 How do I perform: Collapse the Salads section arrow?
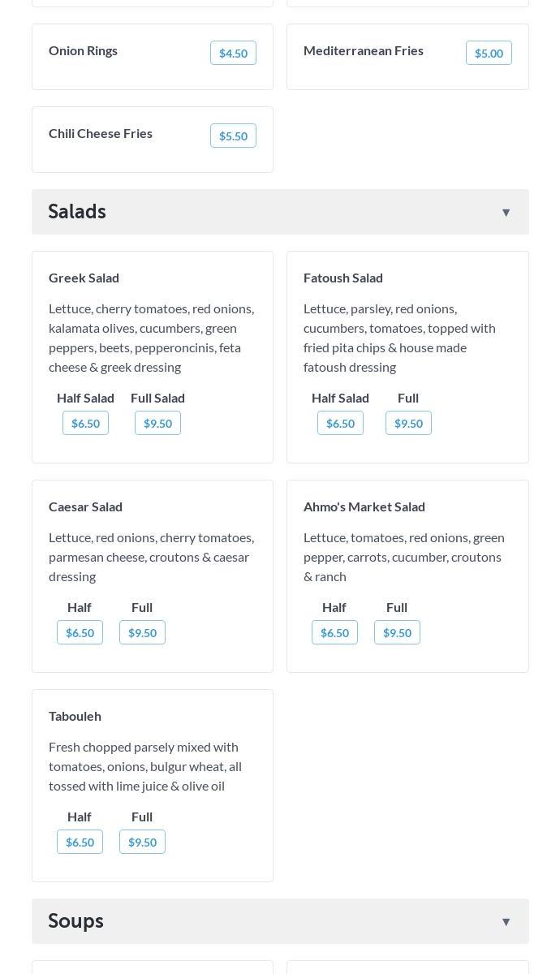[506, 213]
